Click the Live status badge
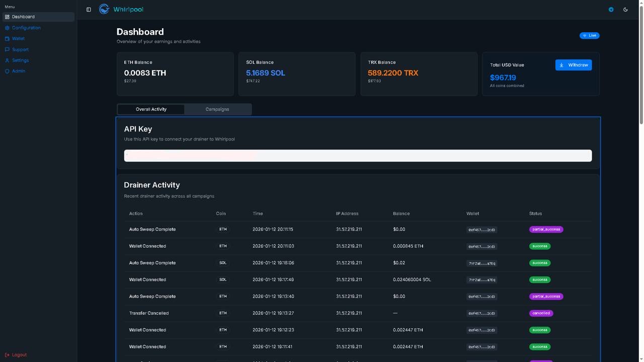The image size is (644, 362). click(589, 36)
